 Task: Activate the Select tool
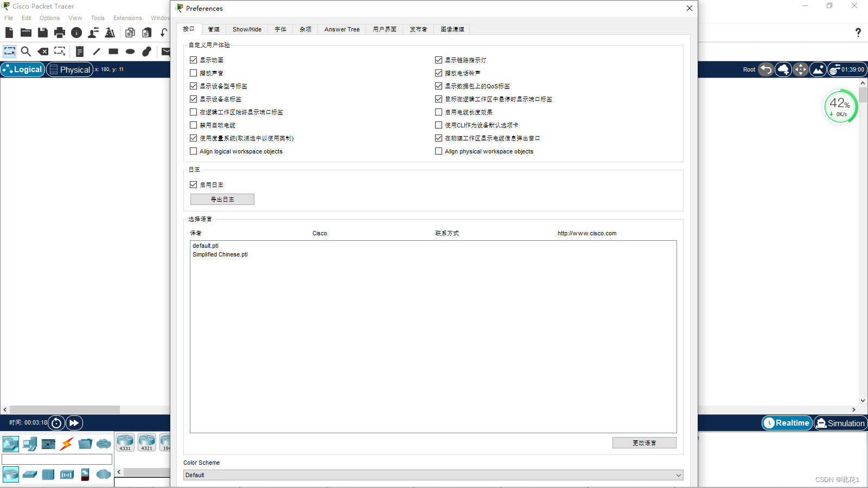pos(10,52)
